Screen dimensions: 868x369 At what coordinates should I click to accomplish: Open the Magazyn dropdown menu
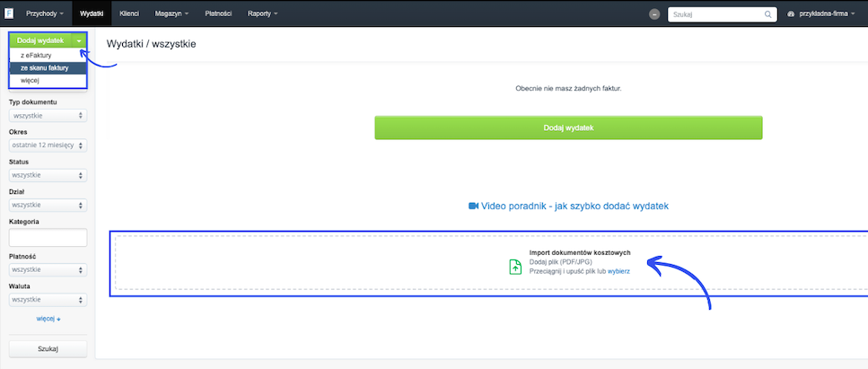point(172,13)
